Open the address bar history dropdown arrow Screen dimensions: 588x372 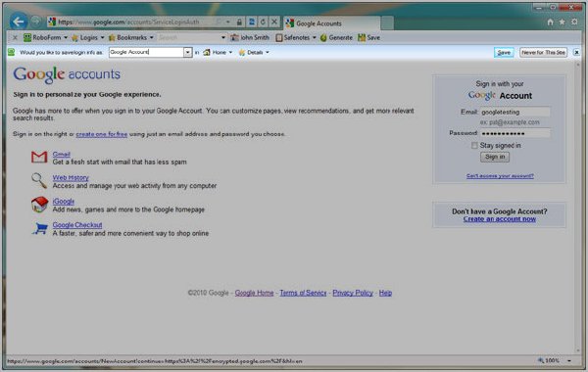pyautogui.click(x=227, y=23)
